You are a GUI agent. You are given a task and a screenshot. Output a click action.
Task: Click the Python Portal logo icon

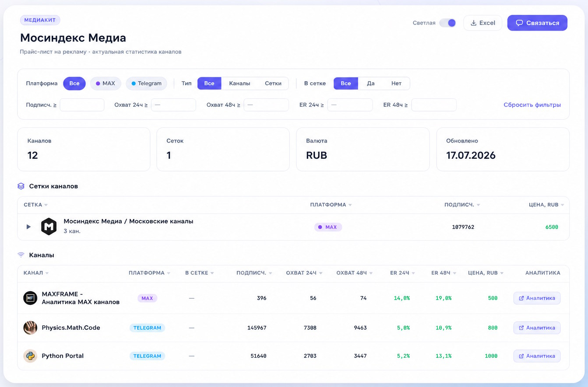(x=30, y=356)
